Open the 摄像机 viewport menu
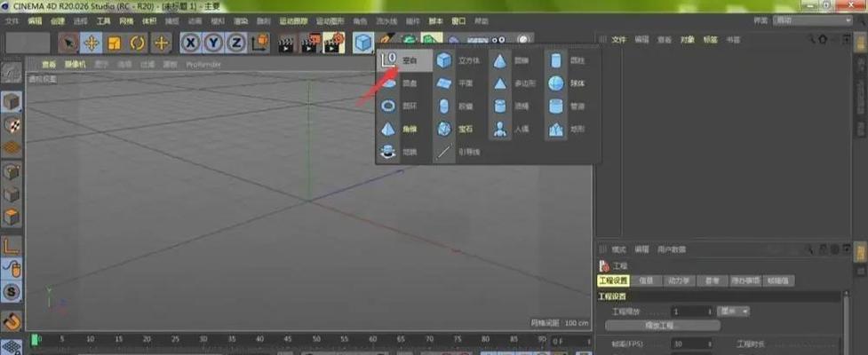 click(76, 64)
